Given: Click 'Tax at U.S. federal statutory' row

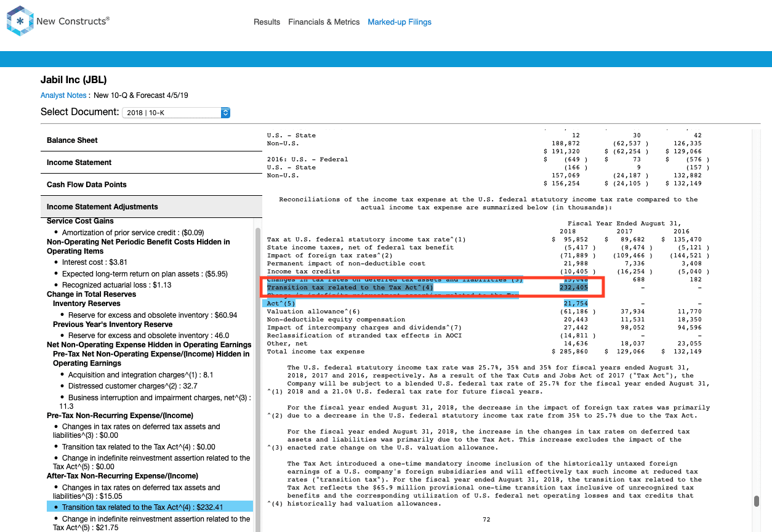Looking at the screenshot, I should point(366,240).
